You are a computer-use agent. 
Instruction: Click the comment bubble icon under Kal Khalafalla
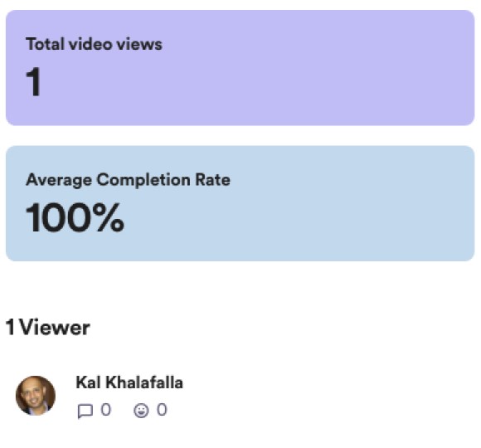pyautogui.click(x=85, y=411)
